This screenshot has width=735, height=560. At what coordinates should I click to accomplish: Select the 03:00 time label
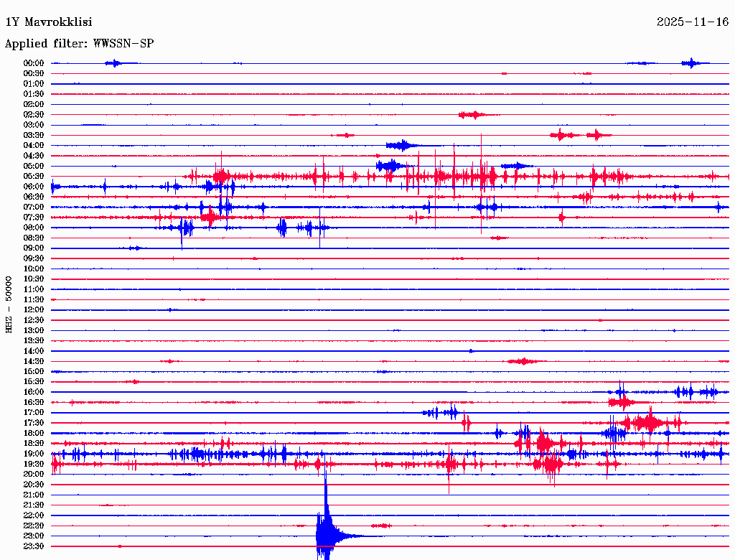(34, 125)
